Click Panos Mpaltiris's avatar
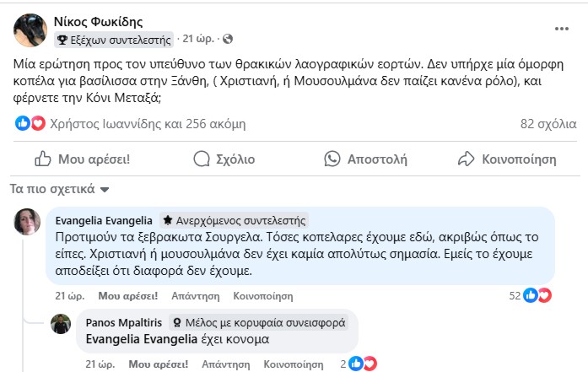This screenshot has height=372, width=588. [x=60, y=325]
